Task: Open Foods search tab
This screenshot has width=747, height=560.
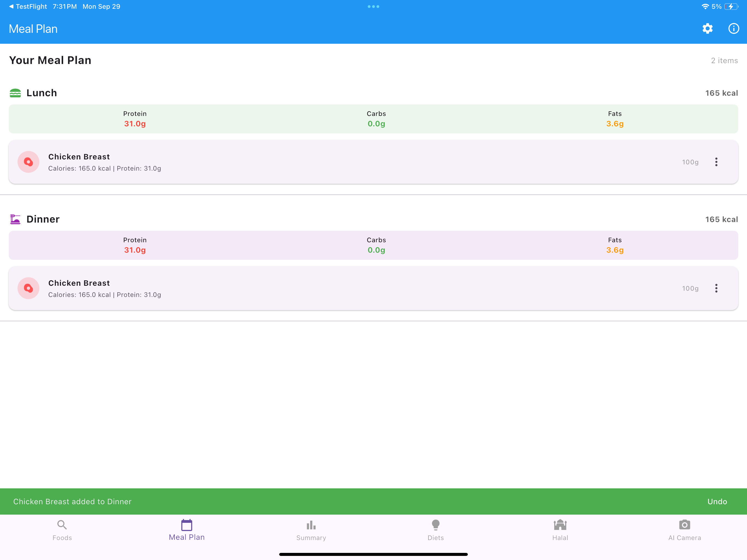Action: click(62, 530)
